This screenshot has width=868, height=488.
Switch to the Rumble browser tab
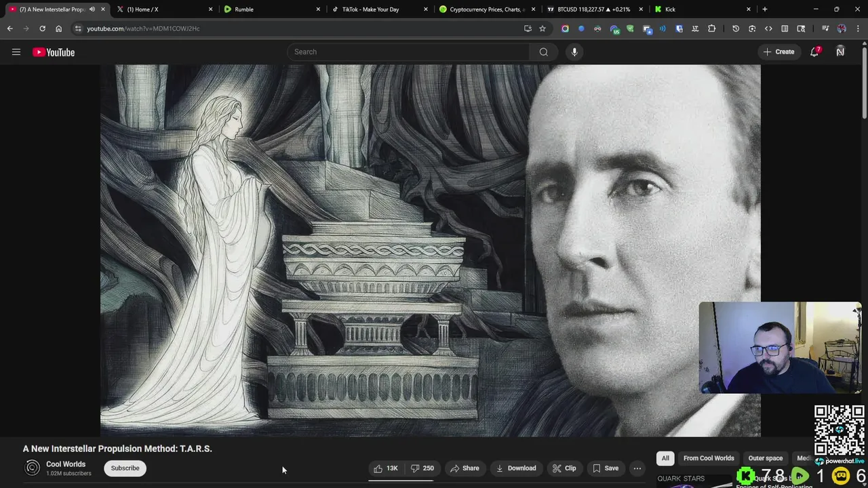coord(271,9)
